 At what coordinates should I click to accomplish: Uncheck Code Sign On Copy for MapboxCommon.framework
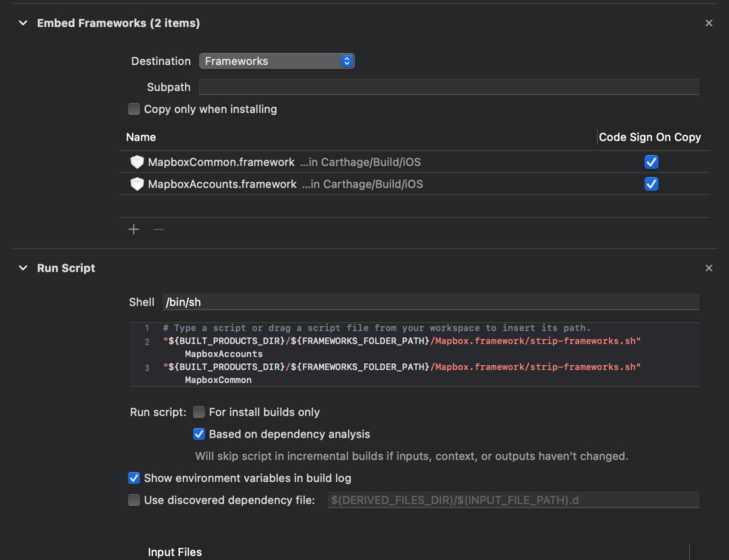coord(651,161)
